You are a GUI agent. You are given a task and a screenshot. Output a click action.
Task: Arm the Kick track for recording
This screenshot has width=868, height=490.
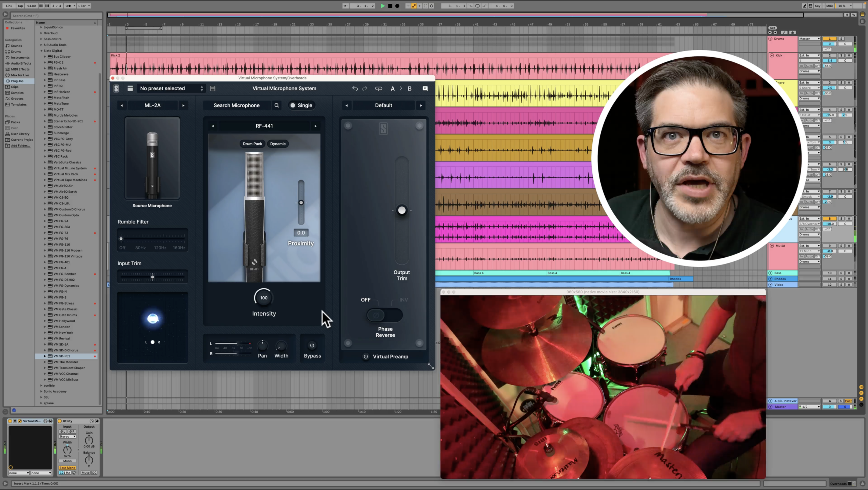(849, 55)
